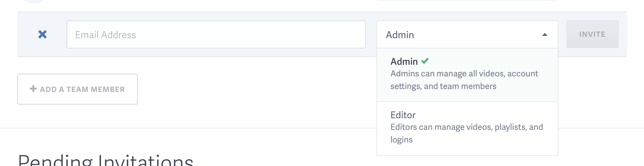The image size is (644, 166).
Task: Collapse the role menu using the caret arrow
Action: click(545, 35)
